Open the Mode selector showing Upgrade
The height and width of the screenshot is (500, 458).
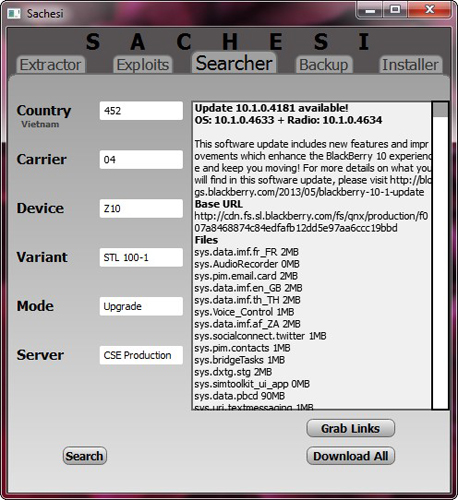pos(141,306)
